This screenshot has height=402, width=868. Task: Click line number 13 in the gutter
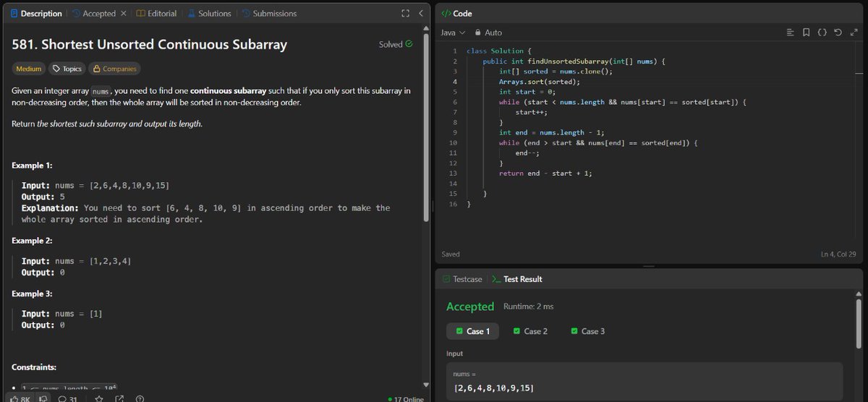[453, 173]
